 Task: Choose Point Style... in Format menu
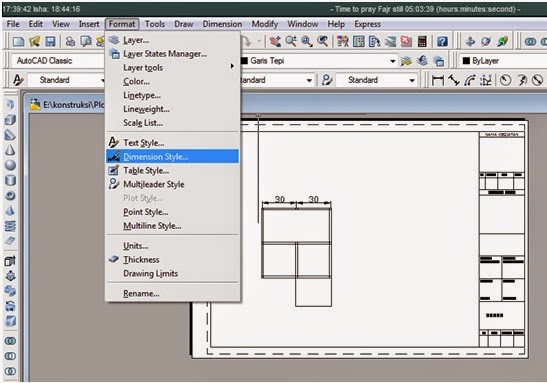pos(172,212)
